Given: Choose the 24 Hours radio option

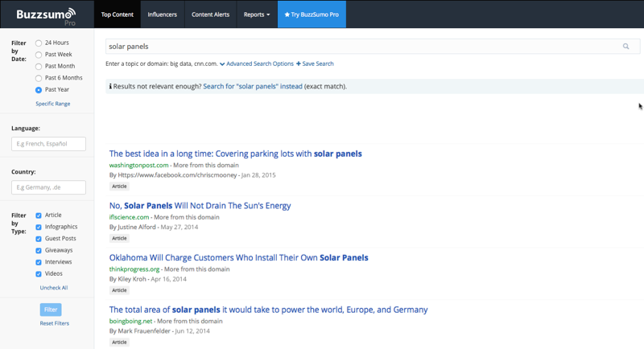Looking at the screenshot, I should coord(39,43).
